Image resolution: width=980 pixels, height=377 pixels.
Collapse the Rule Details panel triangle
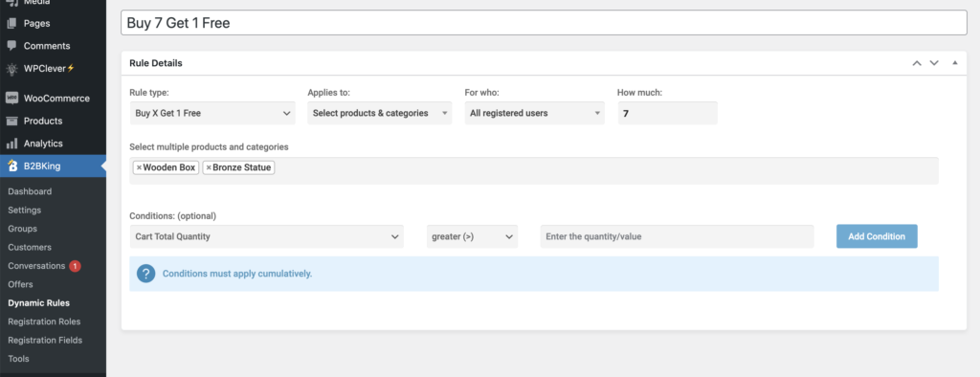click(x=954, y=63)
